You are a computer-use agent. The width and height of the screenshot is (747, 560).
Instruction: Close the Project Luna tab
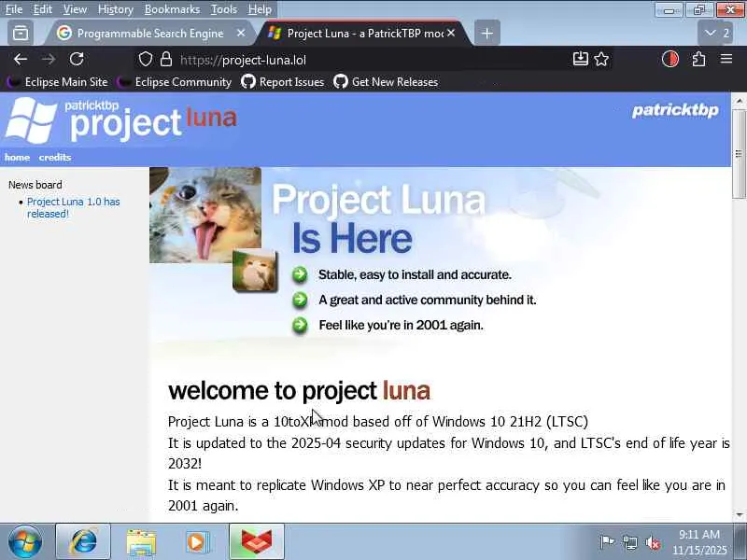point(451,33)
